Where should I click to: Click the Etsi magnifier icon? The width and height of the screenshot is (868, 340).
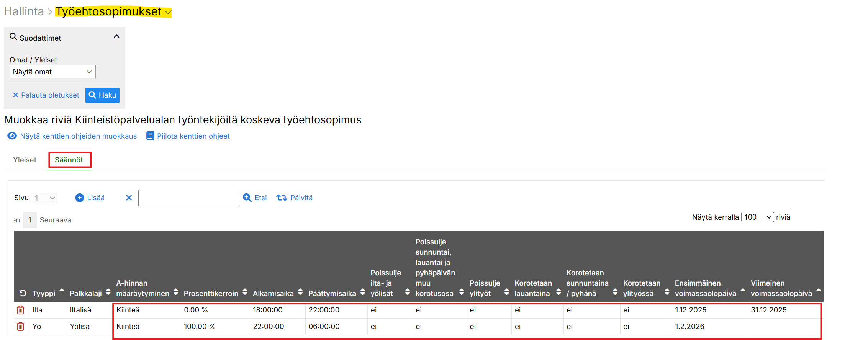tap(247, 198)
